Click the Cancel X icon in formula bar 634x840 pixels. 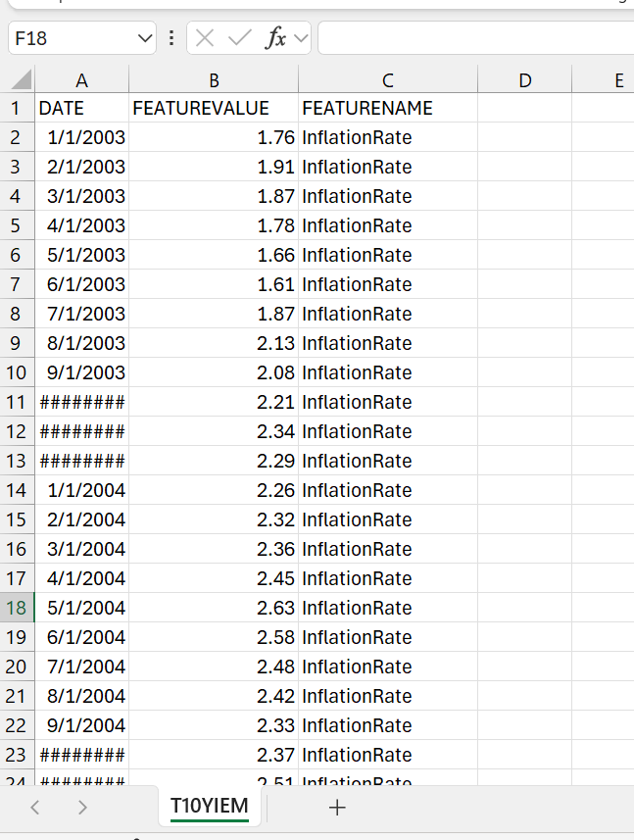205,38
